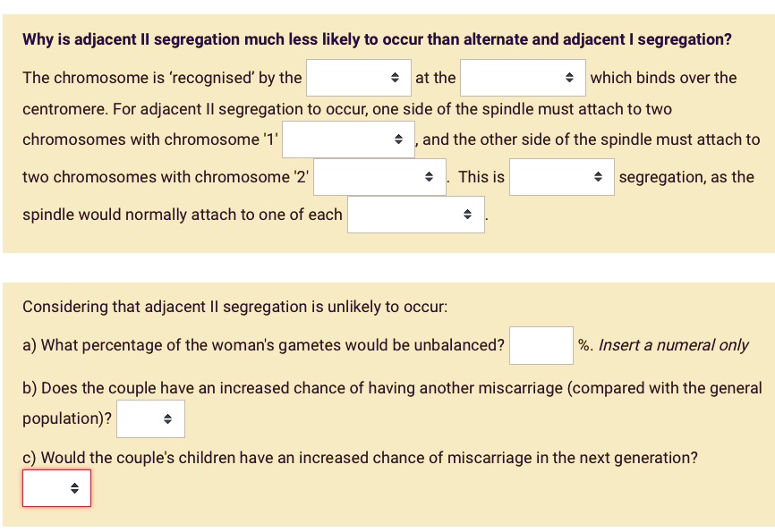Viewport: 775px width, 532px height.
Task: Click the segregation answer box before 'segregation, as the'
Action: coord(561,177)
